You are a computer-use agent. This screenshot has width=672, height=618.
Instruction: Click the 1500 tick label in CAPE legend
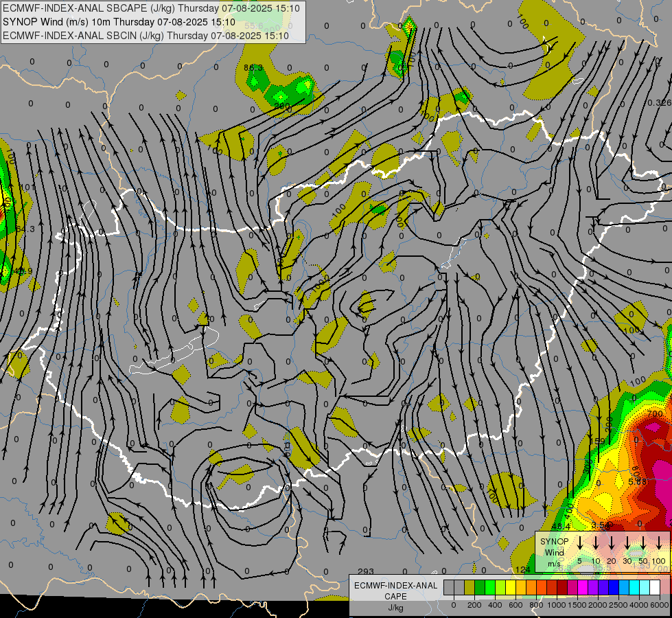pos(577,605)
